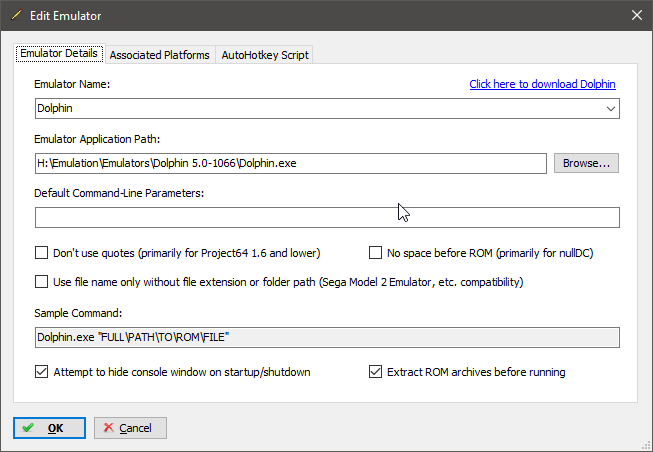Click the Cancel button
This screenshot has width=653, height=452.
tap(130, 428)
